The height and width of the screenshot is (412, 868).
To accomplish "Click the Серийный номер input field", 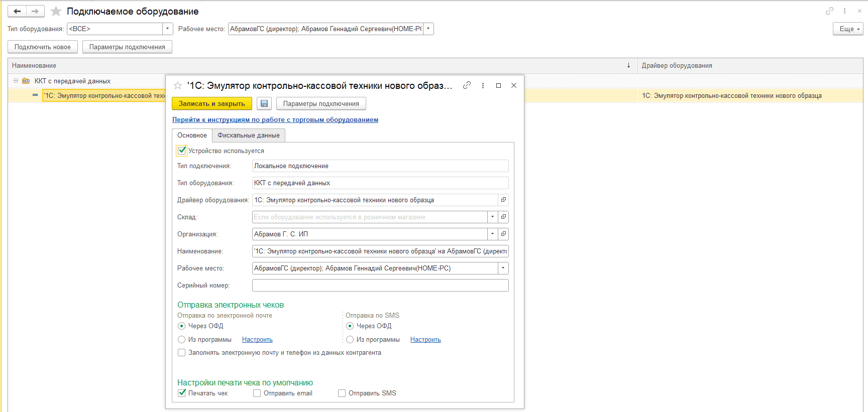I will 380,286.
